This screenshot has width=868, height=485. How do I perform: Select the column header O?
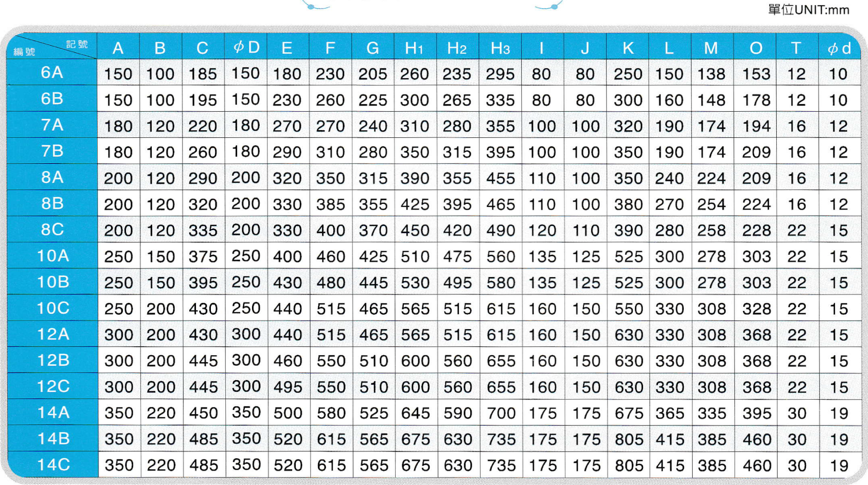pyautogui.click(x=756, y=48)
